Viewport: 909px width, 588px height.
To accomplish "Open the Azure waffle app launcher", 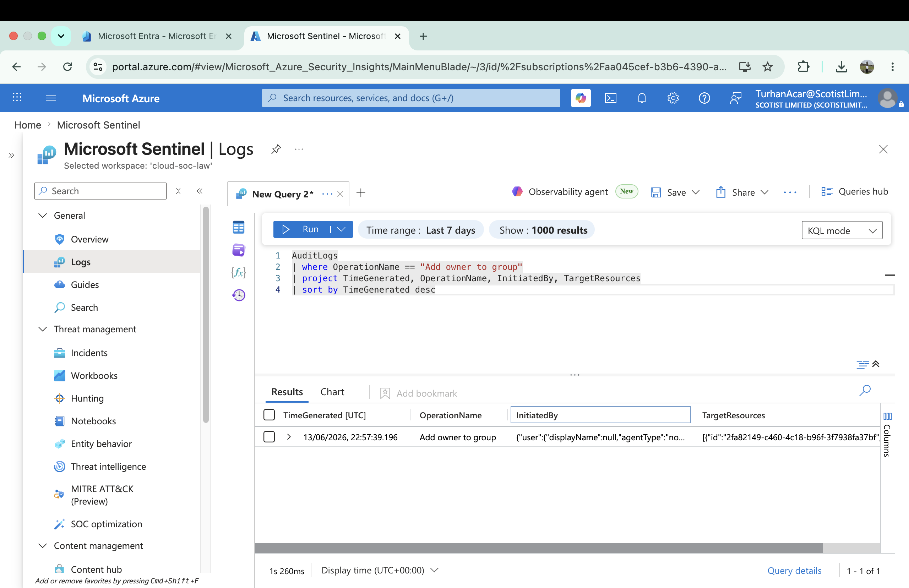I will (17, 97).
